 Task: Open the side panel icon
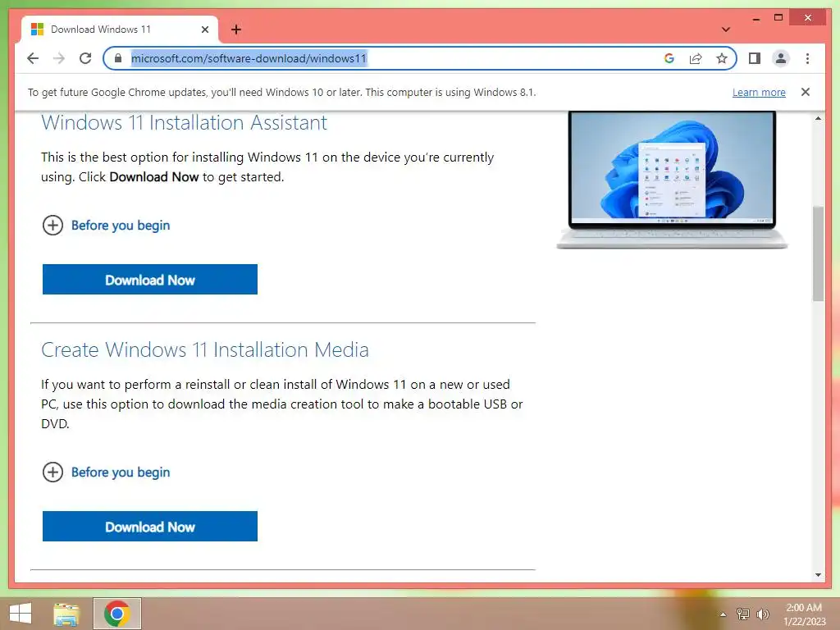click(x=755, y=58)
